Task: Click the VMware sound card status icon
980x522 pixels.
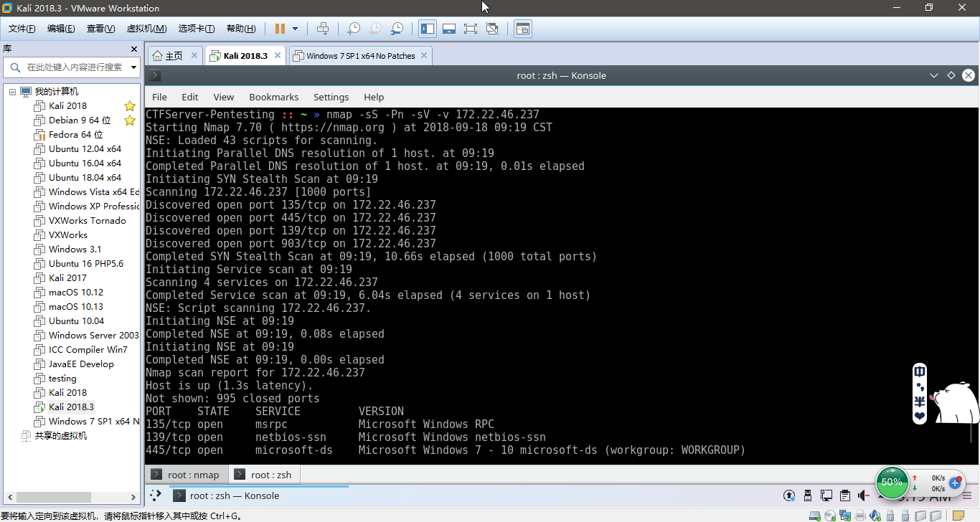Action: pyautogui.click(x=875, y=516)
